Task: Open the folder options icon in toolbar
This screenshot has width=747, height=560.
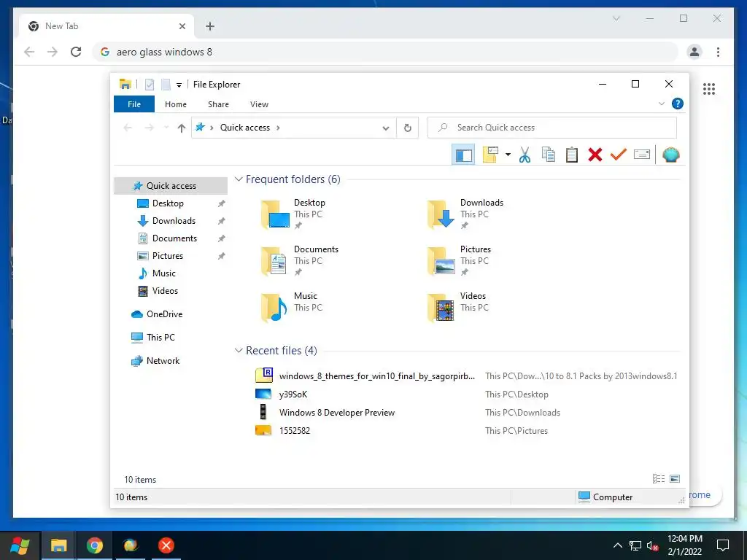Action: [490, 155]
